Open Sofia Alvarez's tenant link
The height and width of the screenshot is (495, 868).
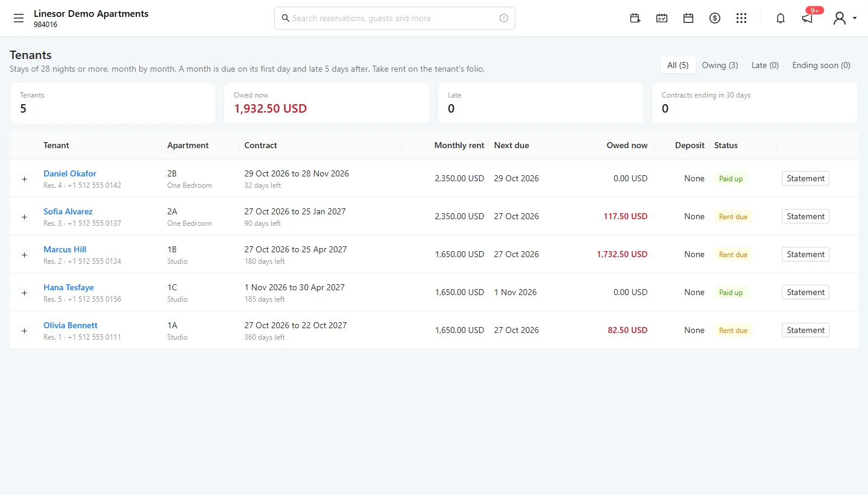coord(68,211)
